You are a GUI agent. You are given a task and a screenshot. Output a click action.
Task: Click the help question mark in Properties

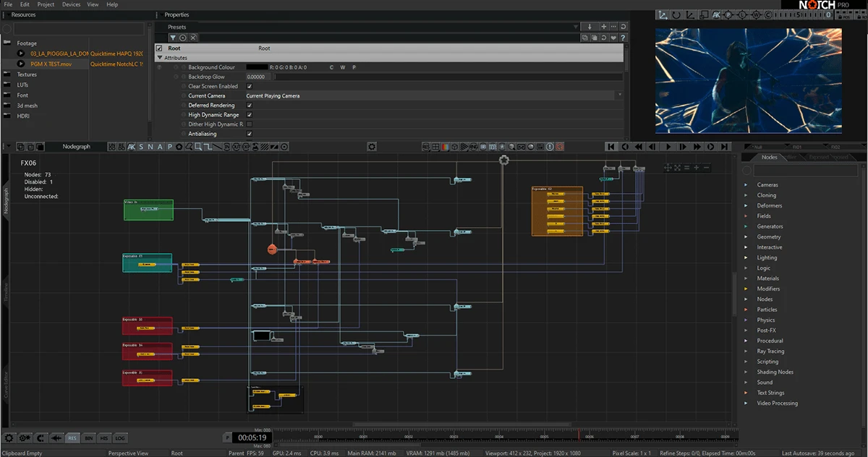pos(623,38)
